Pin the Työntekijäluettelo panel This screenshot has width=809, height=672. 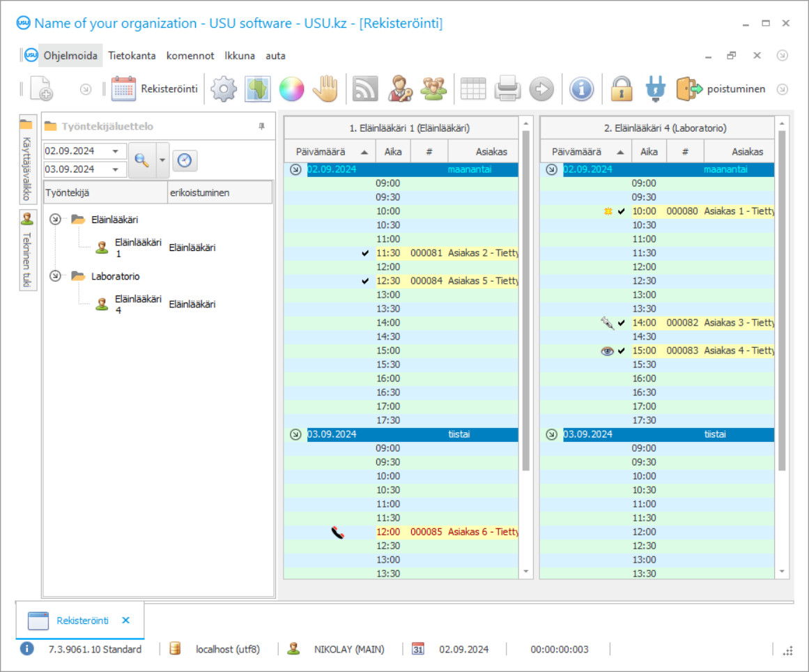click(x=261, y=126)
